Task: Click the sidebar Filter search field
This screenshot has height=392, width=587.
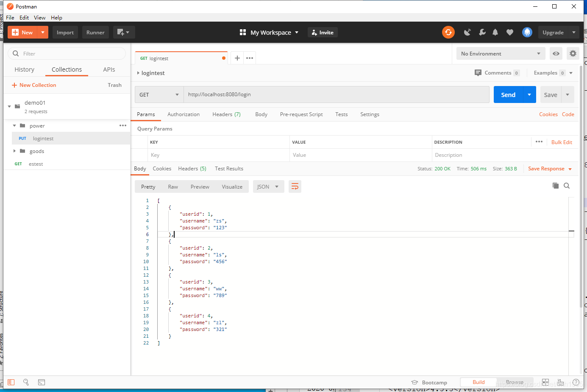Action: (x=67, y=53)
